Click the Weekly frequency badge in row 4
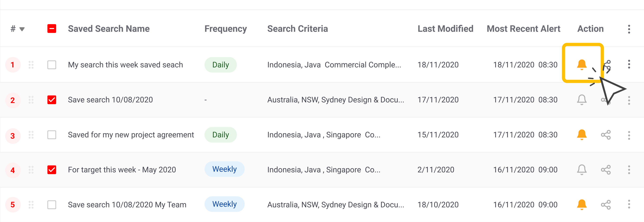Viewport: 644px width, 222px height. (x=224, y=169)
